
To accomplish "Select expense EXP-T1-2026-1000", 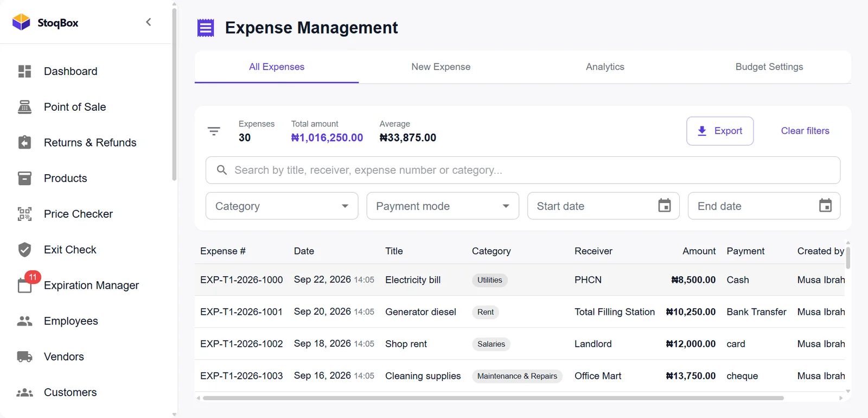I will pyautogui.click(x=241, y=280).
